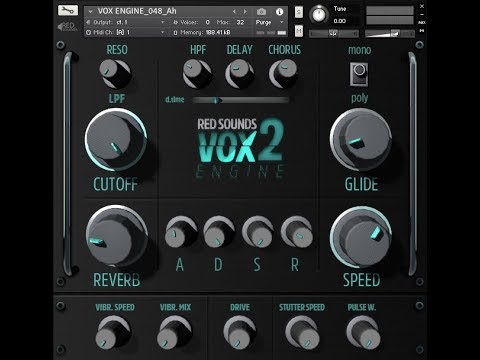Image resolution: width=480 pixels, height=360 pixels.
Task: Toggle the mono/poly switch
Action: click(359, 74)
